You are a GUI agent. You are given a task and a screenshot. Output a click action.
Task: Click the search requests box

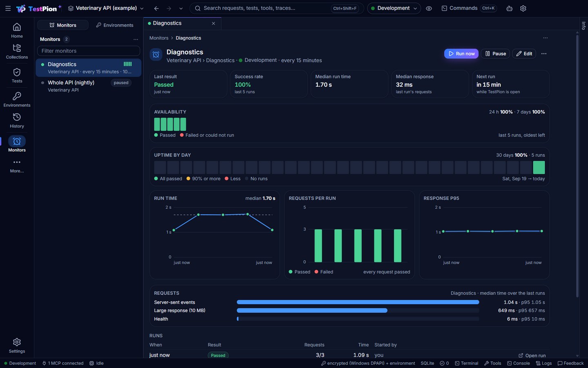277,8
